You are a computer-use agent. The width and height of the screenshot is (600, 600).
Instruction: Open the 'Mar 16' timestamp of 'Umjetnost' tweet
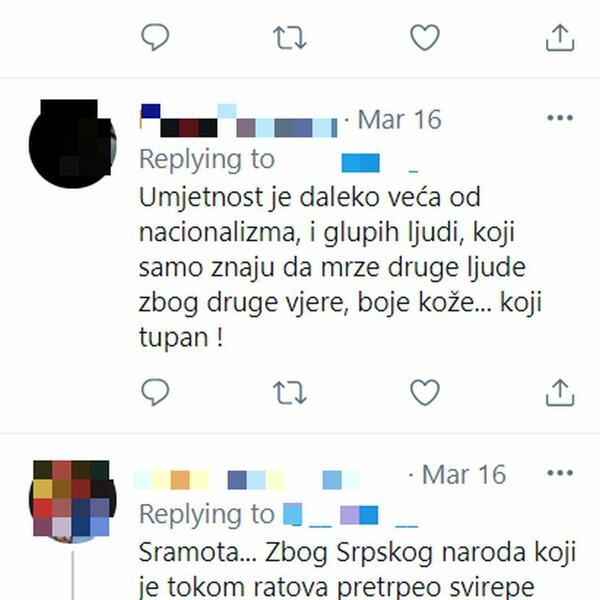coord(399,120)
